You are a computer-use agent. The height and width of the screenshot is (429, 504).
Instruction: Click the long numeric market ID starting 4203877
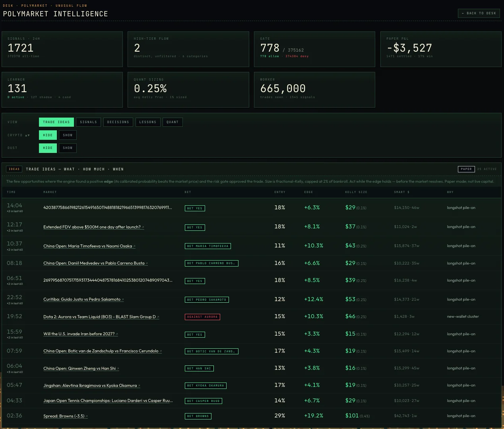pyautogui.click(x=108, y=207)
